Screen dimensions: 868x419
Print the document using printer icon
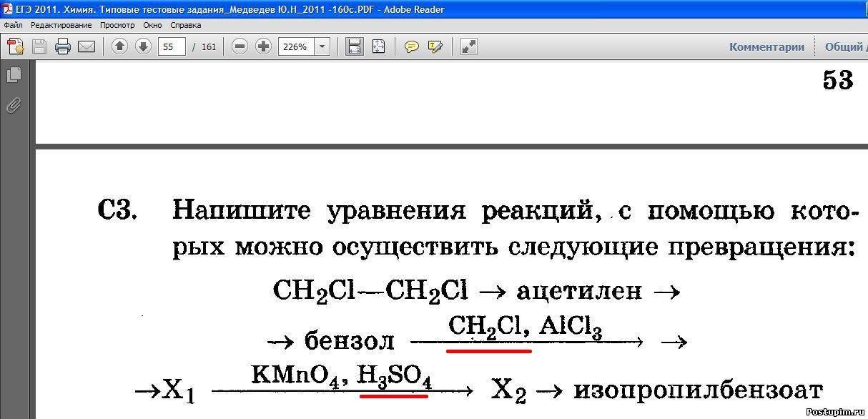tap(63, 47)
